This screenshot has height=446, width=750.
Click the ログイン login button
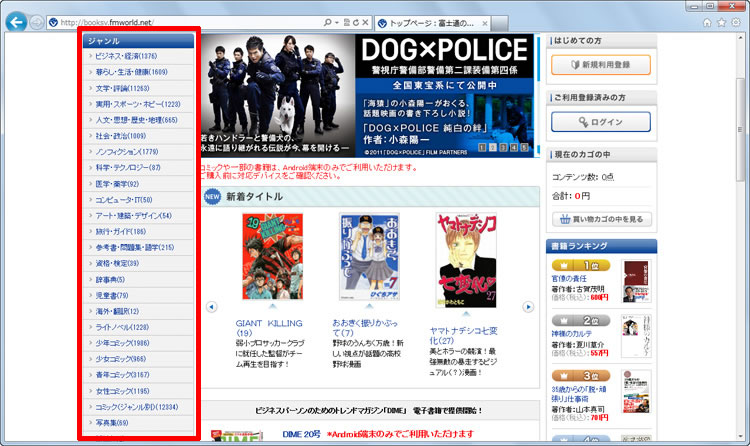point(601,122)
